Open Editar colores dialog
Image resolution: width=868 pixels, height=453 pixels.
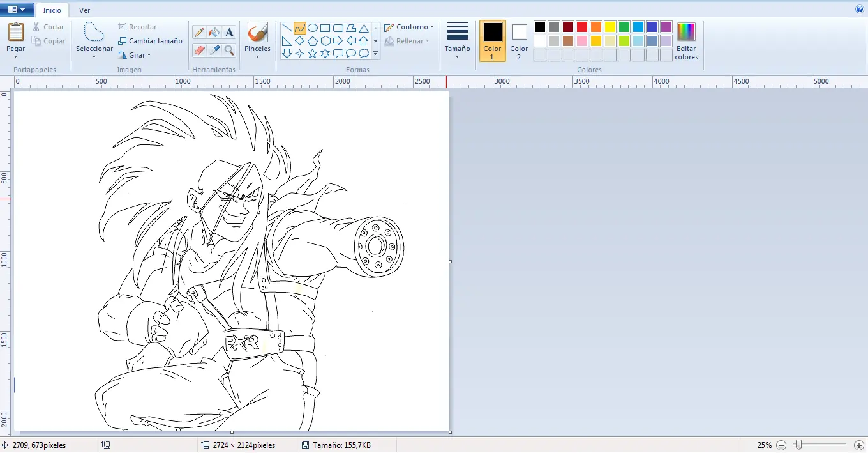coord(686,42)
